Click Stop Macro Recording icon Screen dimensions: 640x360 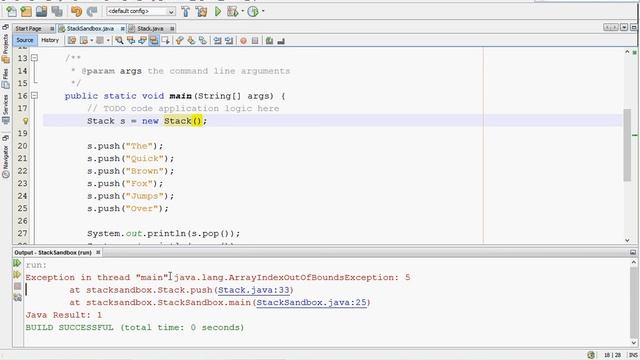(255, 40)
